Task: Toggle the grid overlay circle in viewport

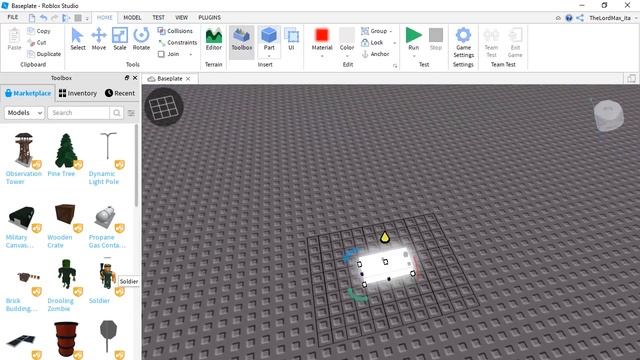Action: click(163, 107)
